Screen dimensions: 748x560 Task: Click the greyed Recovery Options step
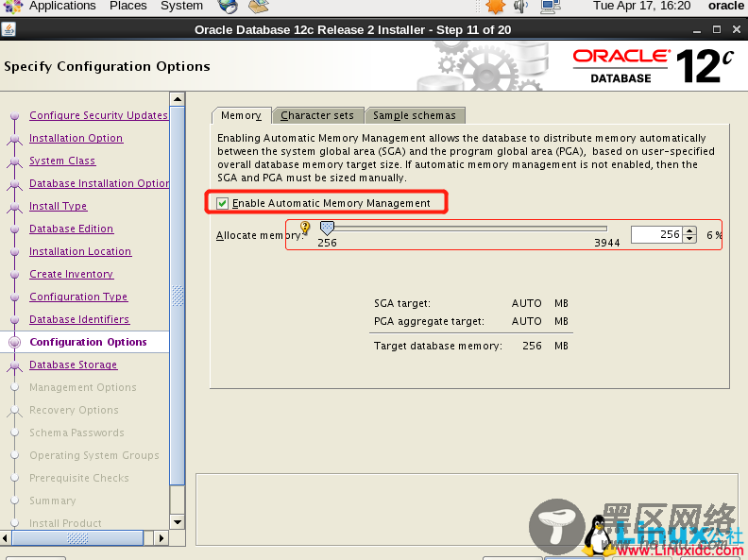(x=74, y=410)
